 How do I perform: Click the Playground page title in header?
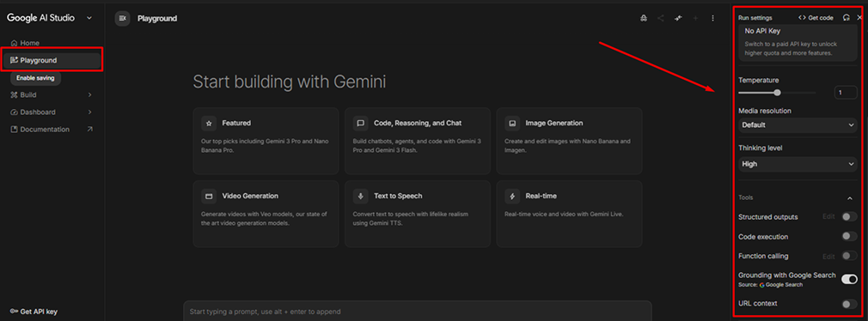[157, 18]
